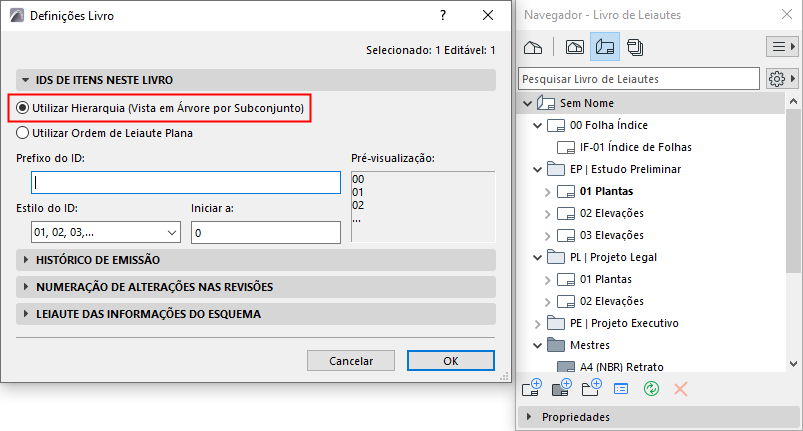Screen dimensions: 803x431
Task: Click OK button in dialog
Action: [x=451, y=361]
